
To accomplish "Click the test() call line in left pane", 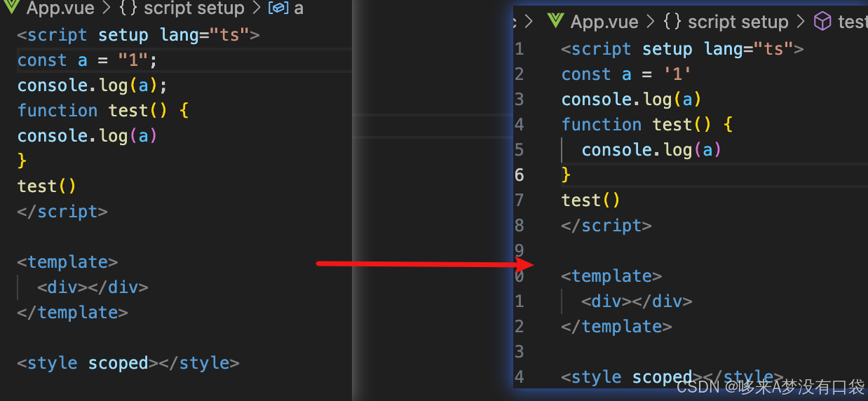I will 47,186.
